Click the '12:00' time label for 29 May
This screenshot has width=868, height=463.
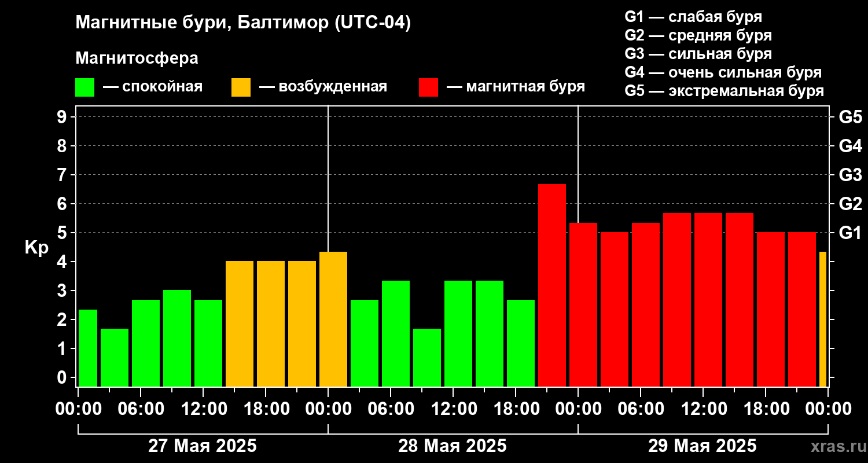(x=703, y=409)
